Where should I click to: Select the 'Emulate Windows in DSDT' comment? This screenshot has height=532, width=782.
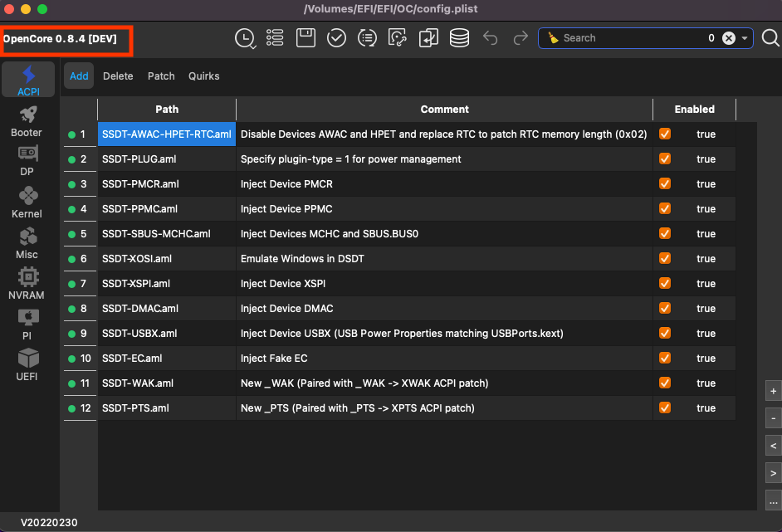click(x=444, y=259)
